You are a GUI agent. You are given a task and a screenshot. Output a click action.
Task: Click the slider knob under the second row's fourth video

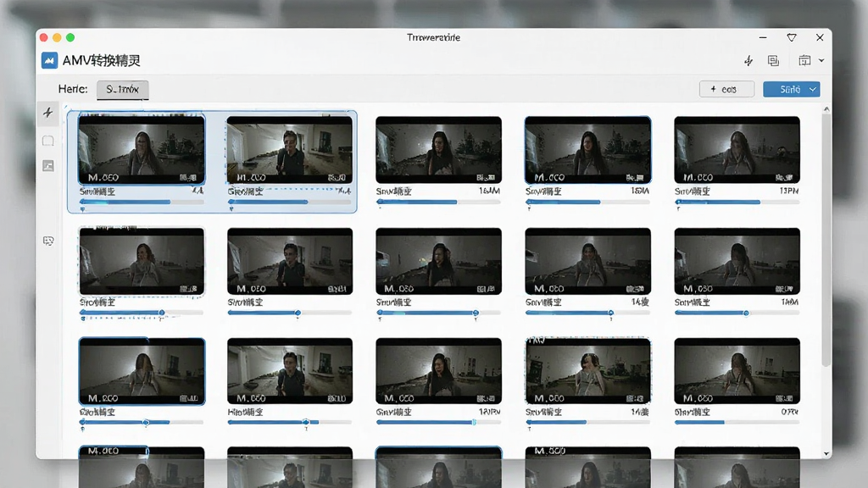click(x=610, y=313)
